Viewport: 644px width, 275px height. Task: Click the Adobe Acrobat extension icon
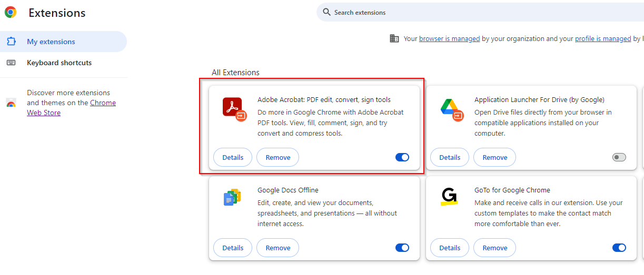click(x=233, y=108)
